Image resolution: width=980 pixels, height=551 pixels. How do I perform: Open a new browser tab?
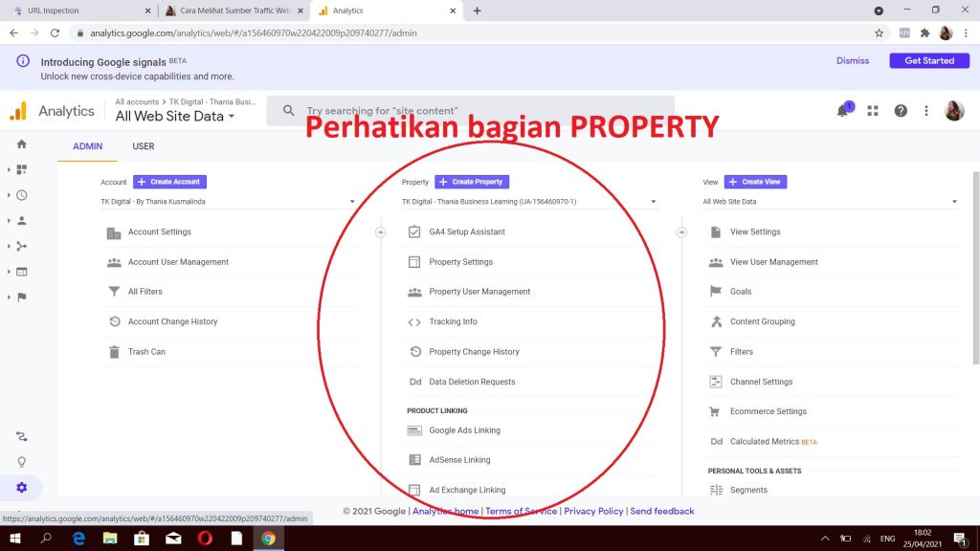[x=477, y=11]
